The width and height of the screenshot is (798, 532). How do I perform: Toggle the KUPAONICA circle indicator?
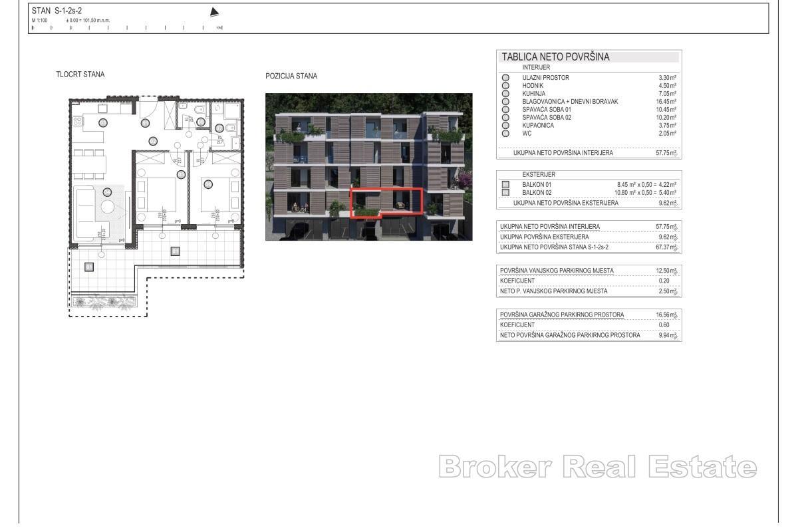click(x=505, y=124)
